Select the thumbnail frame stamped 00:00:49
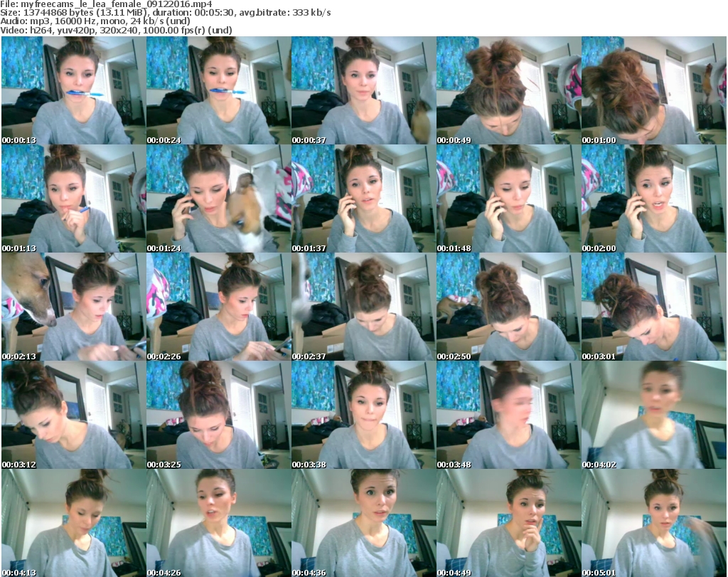 coord(508,90)
